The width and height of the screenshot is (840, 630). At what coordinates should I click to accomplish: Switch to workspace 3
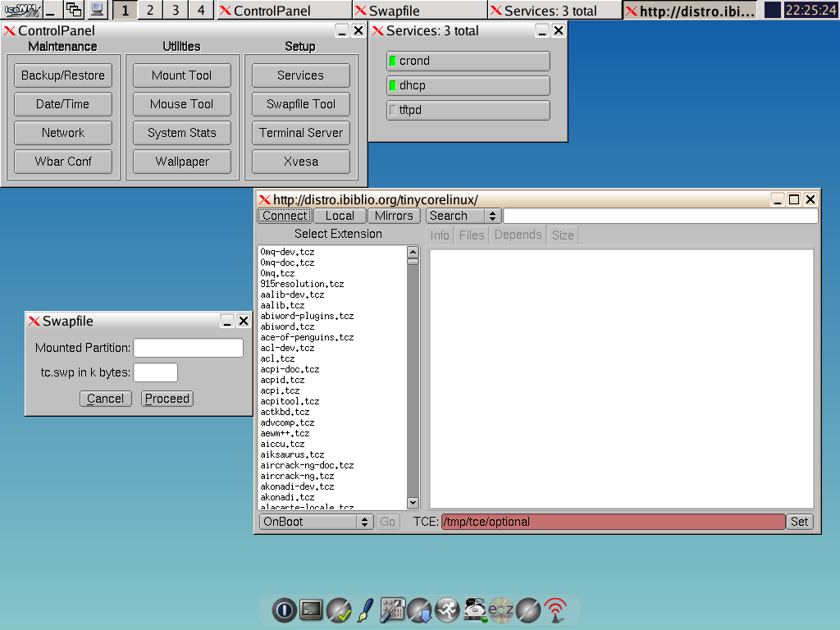click(176, 10)
